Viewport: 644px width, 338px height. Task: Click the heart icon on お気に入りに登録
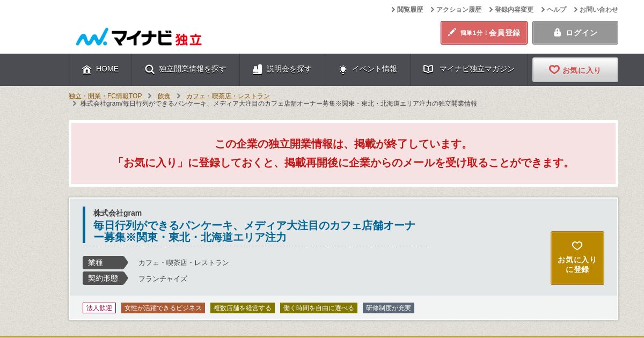click(577, 246)
